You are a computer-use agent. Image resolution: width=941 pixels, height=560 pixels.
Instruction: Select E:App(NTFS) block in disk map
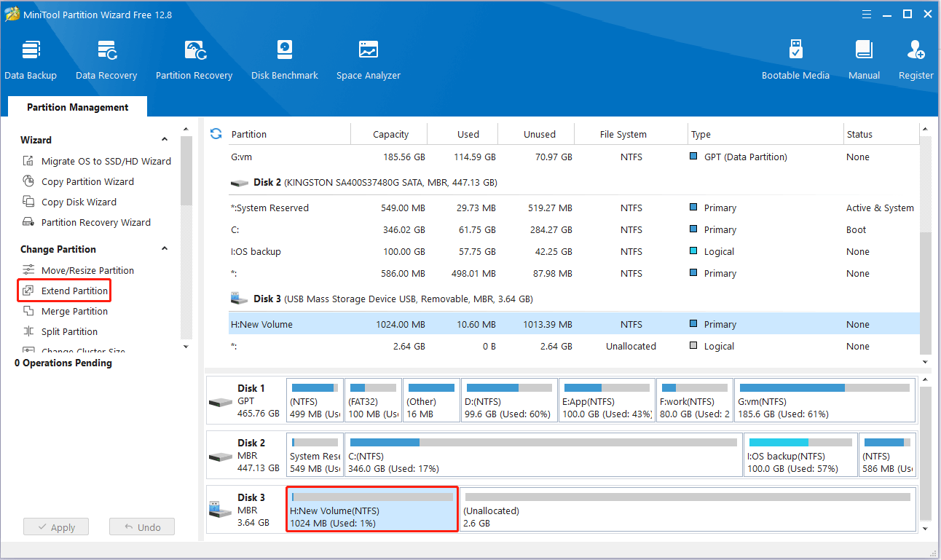[x=607, y=400]
